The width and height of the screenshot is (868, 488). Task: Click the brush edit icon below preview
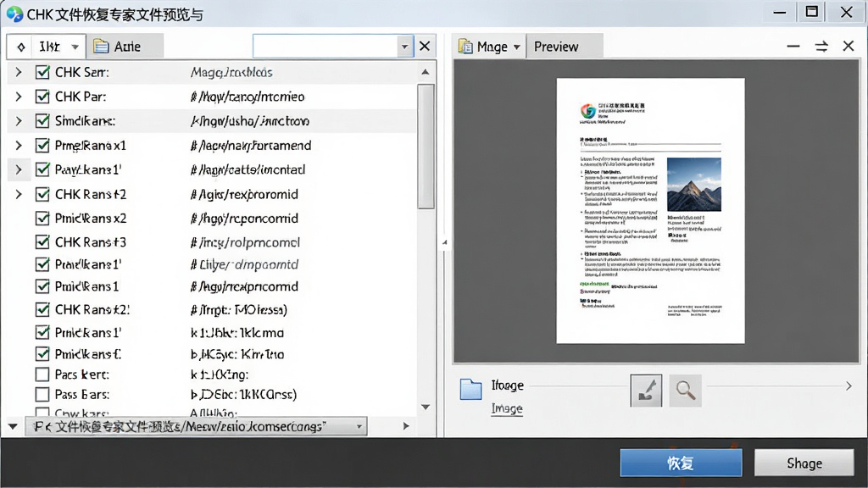pos(646,391)
